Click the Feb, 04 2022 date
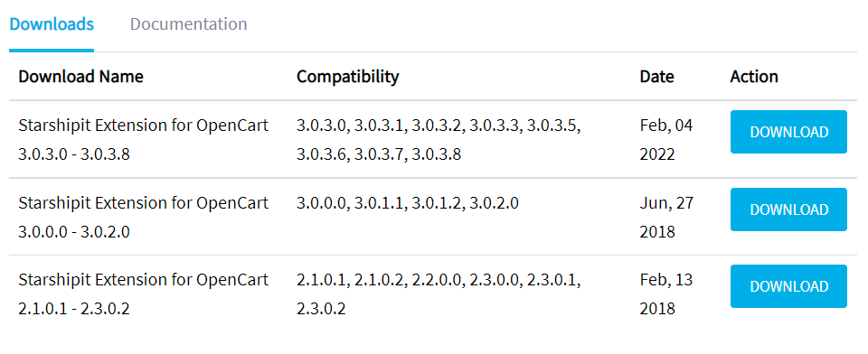 666,140
